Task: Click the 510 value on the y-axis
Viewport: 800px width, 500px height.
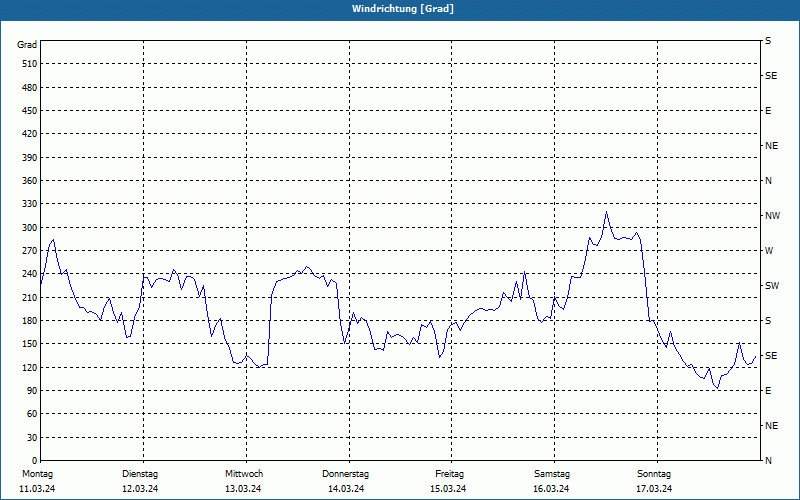Action: (x=30, y=64)
